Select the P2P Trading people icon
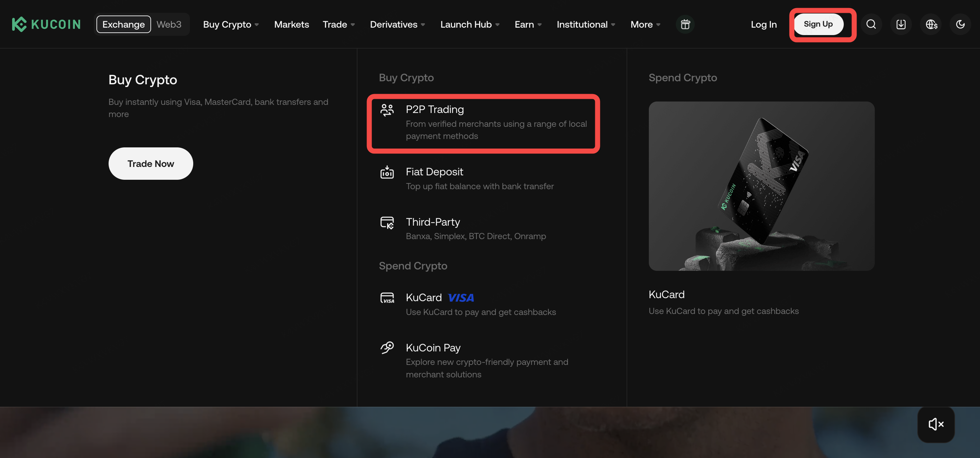Screen dimensions: 980x458 coord(387,110)
